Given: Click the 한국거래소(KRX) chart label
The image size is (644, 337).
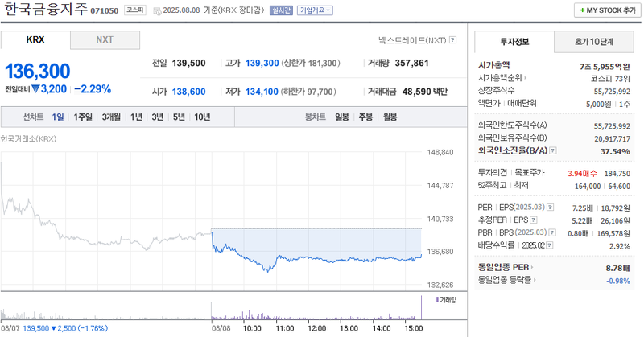Looking at the screenshot, I should (x=28, y=138).
